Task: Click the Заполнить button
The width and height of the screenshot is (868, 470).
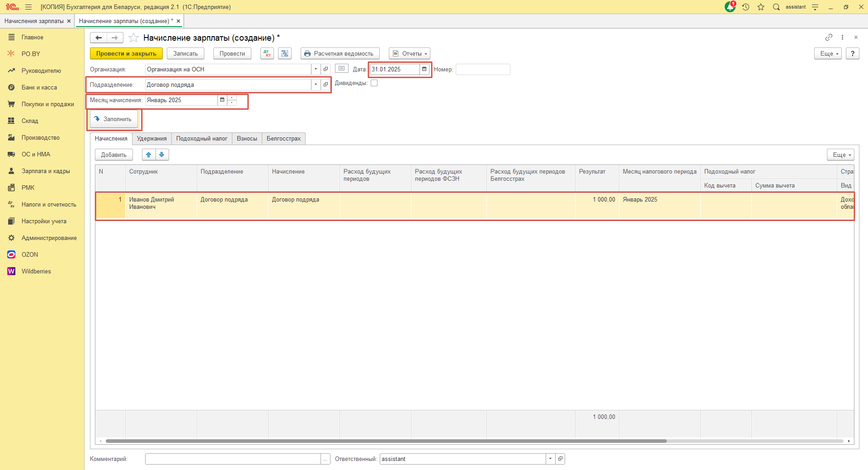Action: (x=113, y=119)
